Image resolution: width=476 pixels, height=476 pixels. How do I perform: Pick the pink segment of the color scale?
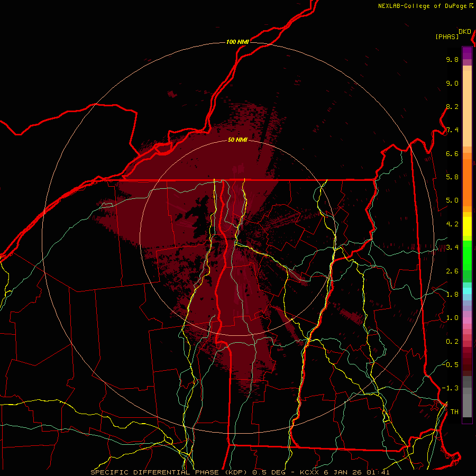click(x=467, y=321)
